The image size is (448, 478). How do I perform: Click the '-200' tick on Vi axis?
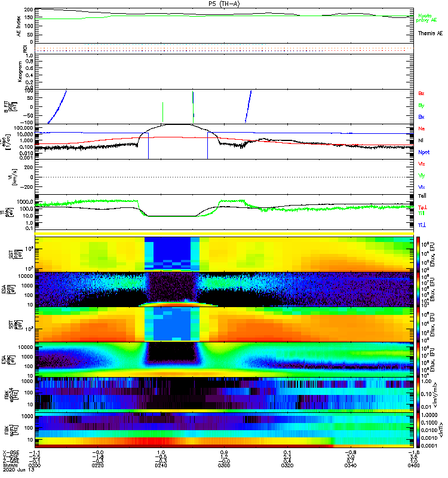[26, 187]
